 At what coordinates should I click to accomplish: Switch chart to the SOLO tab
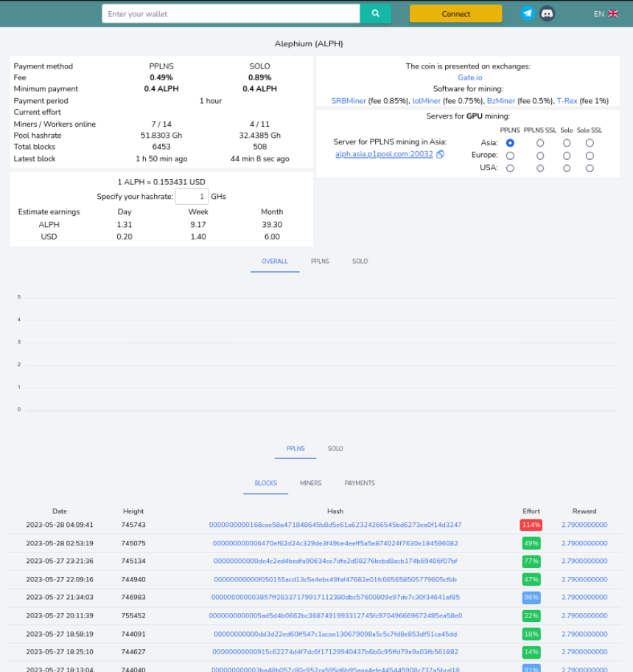click(x=360, y=262)
